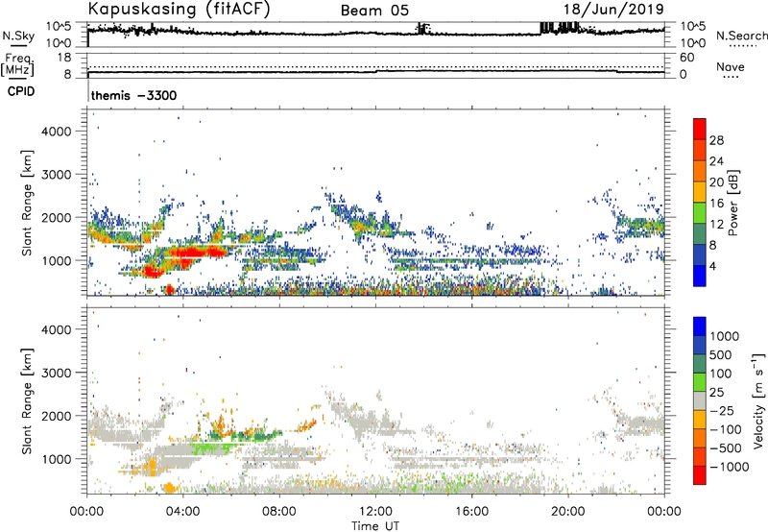Screen dimensions: 768x532
Task: Click the "N.Search" legend label
Action: [x=741, y=36]
